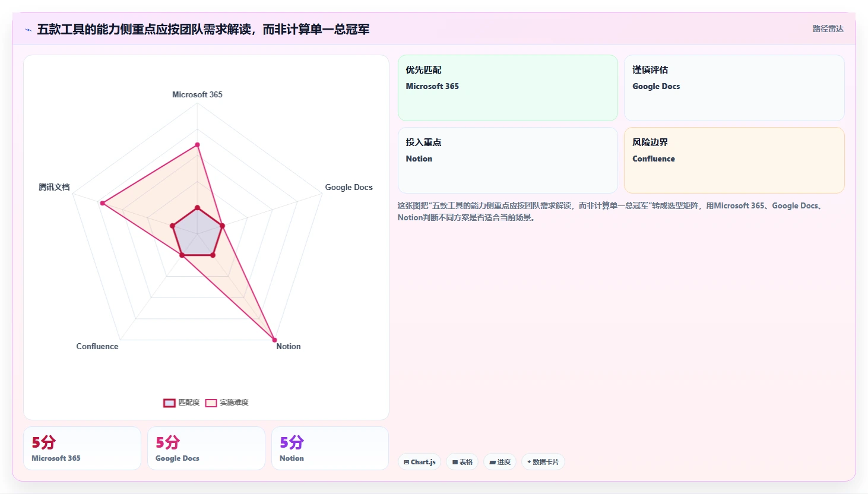This screenshot has width=868, height=494.
Task: Open the 优先匹配 Microsoft 365 card
Action: click(x=508, y=88)
